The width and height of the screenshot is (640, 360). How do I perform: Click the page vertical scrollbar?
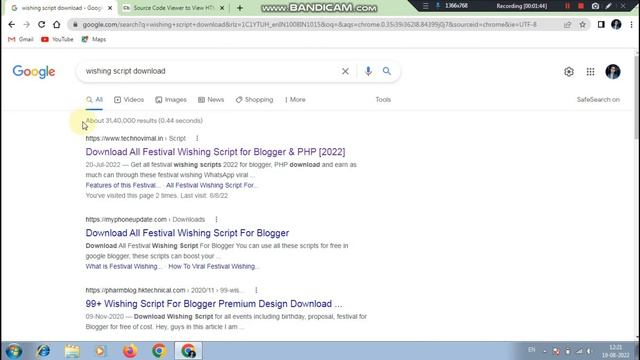click(x=637, y=98)
